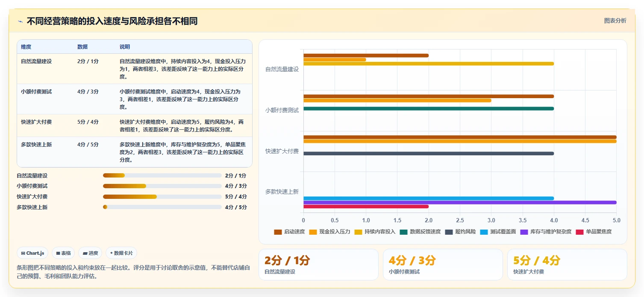This screenshot has height=297, width=644.
Task: Click the blue 测试覆盖面 bar
Action: [x=429, y=198]
